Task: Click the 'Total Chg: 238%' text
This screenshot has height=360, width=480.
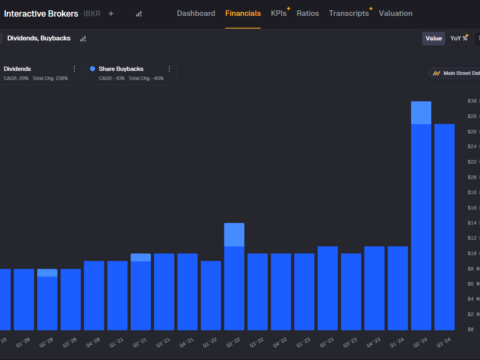Action: pos(50,78)
